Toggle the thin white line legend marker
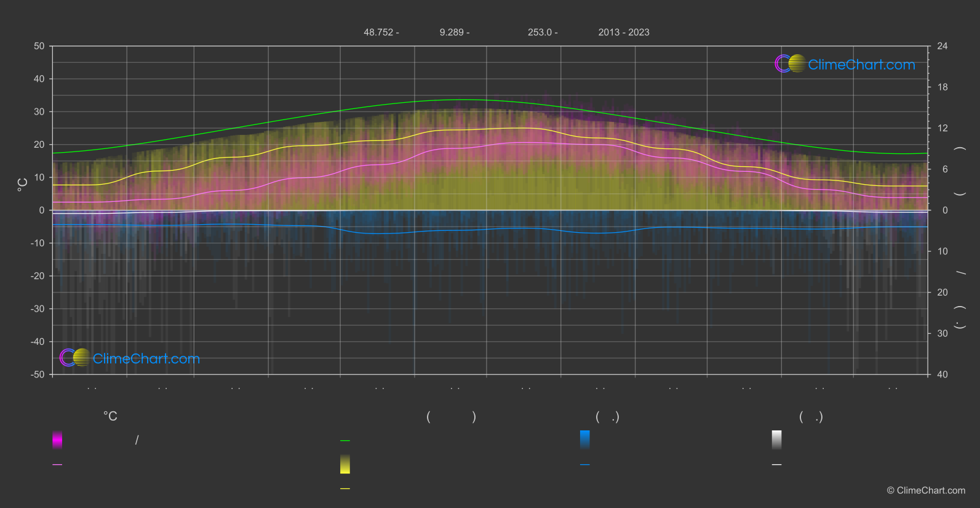Screen dimensions: 980x508 pos(776,465)
